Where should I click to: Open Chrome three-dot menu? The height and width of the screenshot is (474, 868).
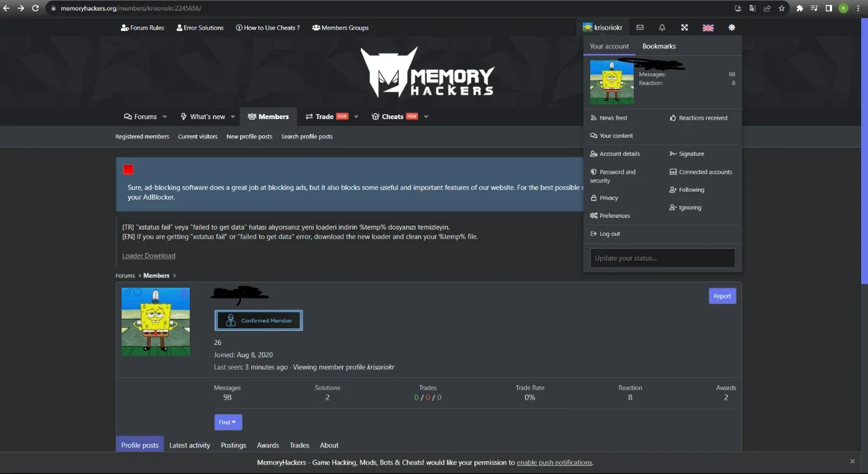(859, 8)
